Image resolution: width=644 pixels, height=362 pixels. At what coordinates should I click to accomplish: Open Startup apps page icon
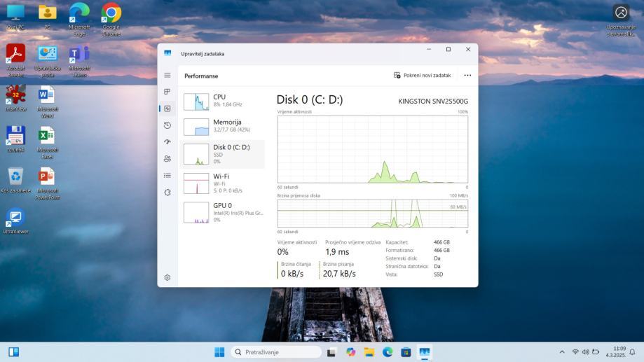(x=167, y=142)
